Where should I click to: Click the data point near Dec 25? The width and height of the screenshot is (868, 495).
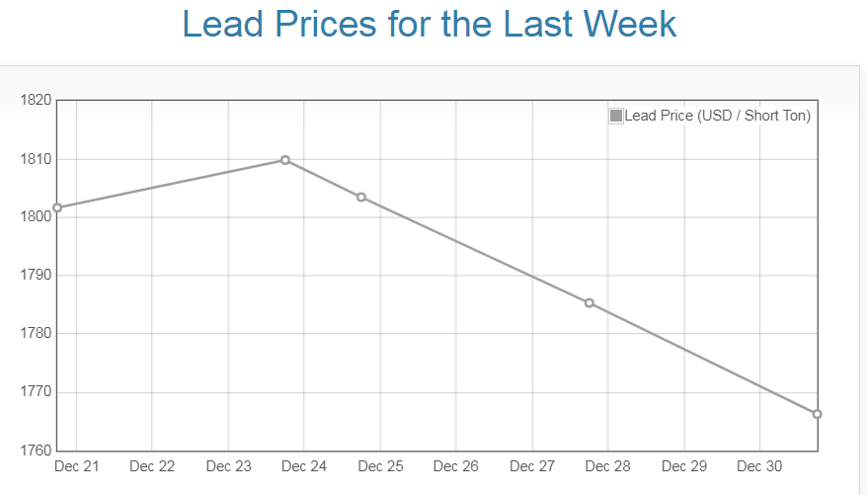click(x=361, y=198)
